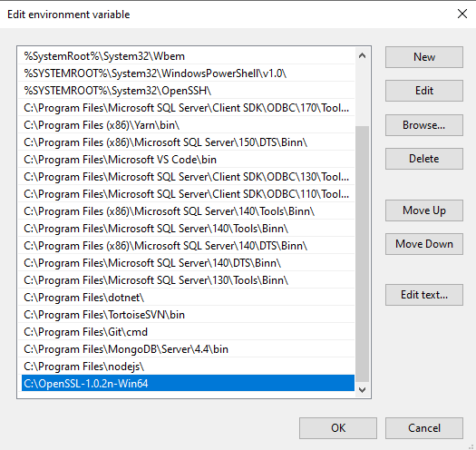Select the TortoiseSVN\bin path entry
Screen dimensions: 476x450
tap(187, 315)
